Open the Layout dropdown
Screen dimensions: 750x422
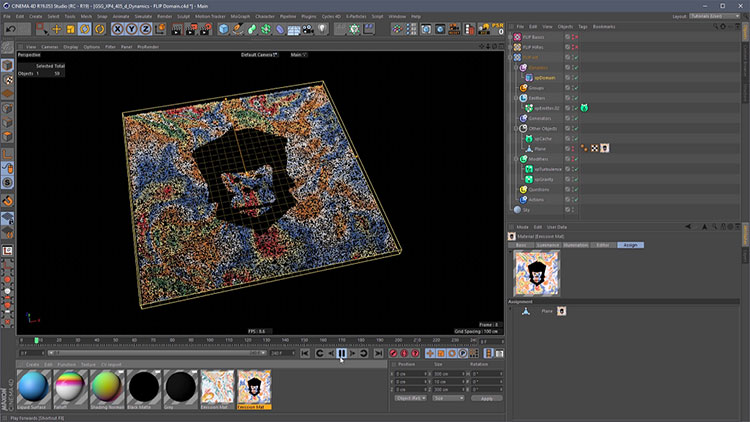[715, 16]
